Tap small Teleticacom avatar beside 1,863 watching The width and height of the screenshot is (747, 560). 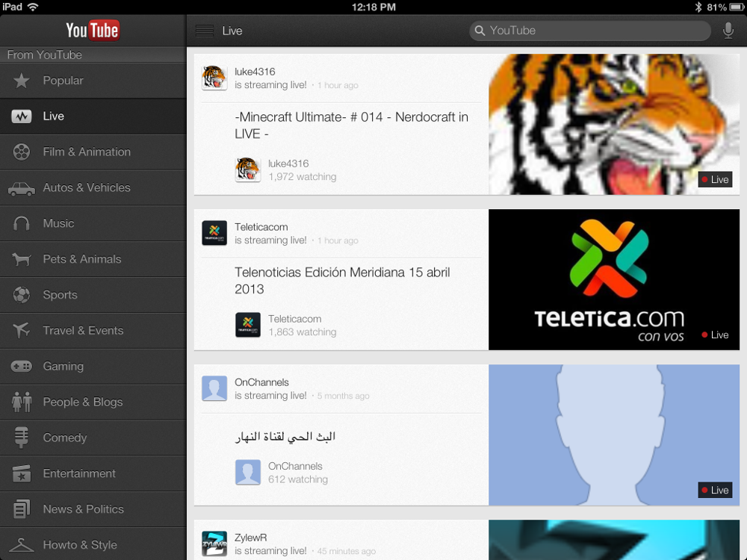point(248,325)
